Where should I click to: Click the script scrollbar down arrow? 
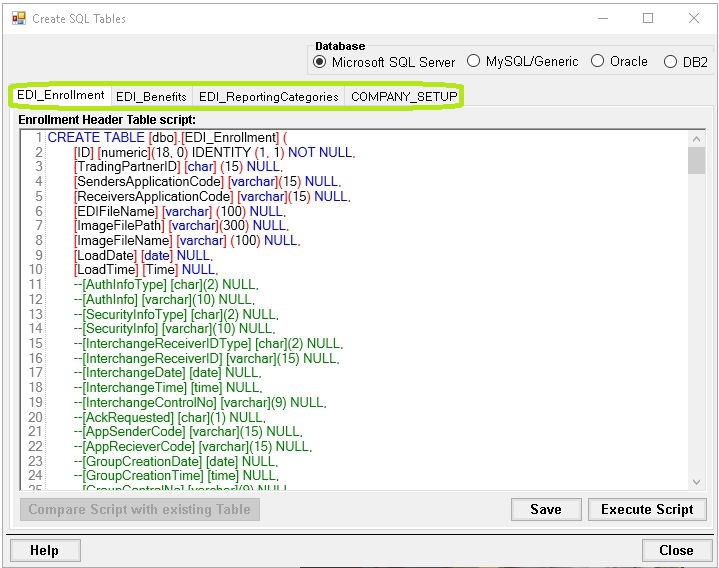(697, 482)
